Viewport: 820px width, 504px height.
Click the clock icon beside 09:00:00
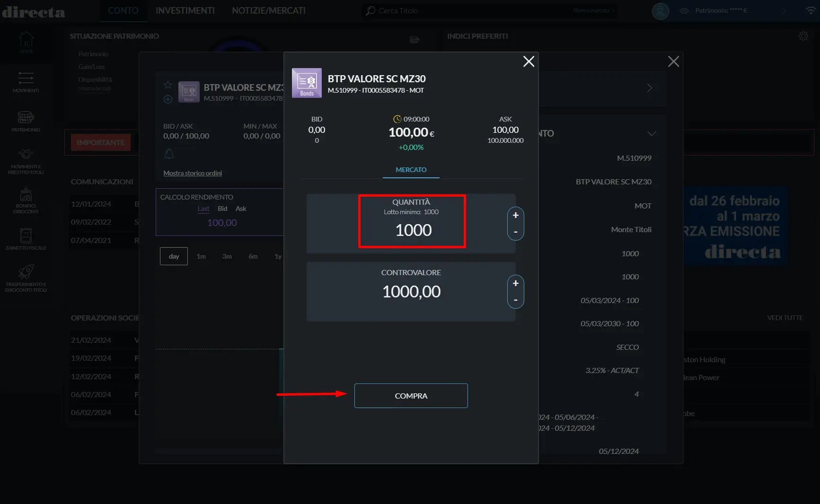pyautogui.click(x=397, y=119)
